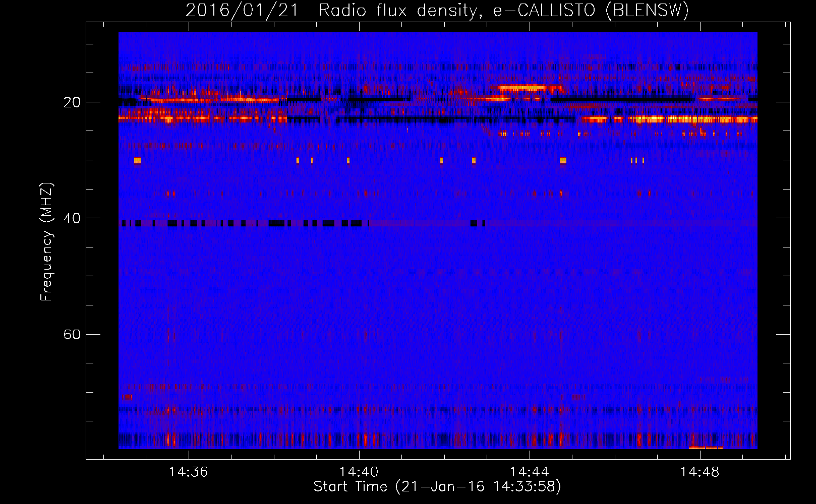Click the 20 MHz frequency tick label
This screenshot has width=816, height=504.
pyautogui.click(x=72, y=102)
